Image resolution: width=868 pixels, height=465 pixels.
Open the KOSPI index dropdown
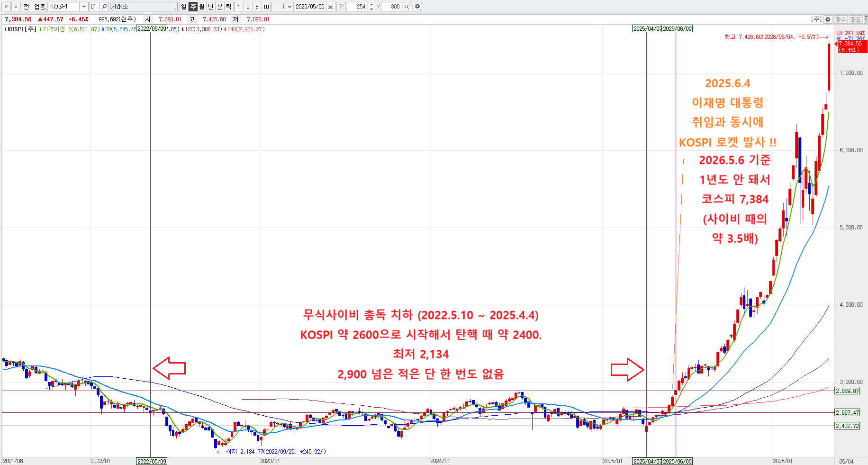pyautogui.click(x=84, y=7)
